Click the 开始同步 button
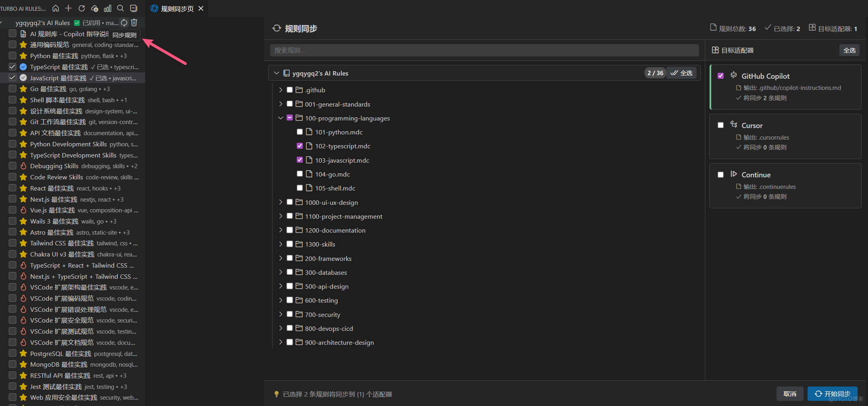The image size is (868, 406). (x=832, y=394)
